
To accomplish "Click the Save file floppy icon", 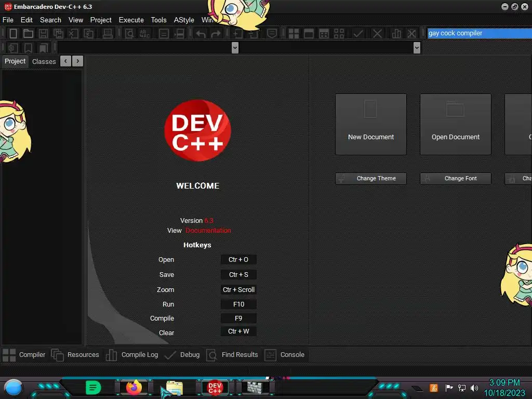I will coord(43,34).
